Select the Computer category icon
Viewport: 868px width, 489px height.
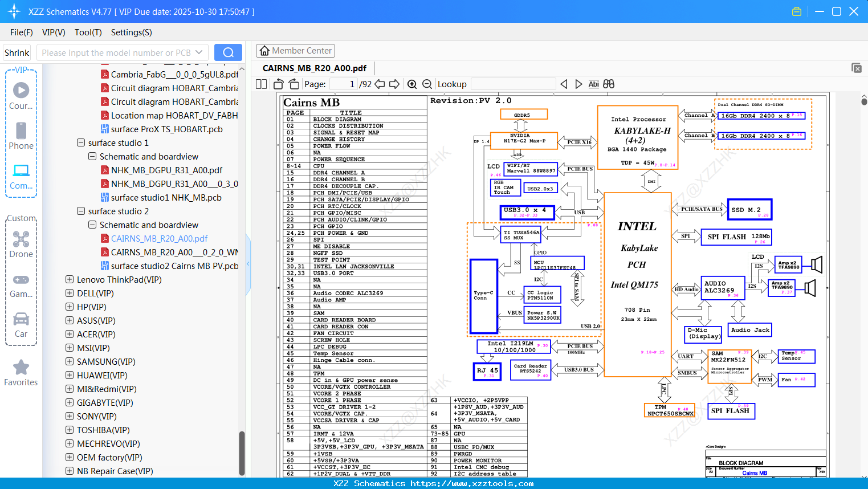click(21, 176)
